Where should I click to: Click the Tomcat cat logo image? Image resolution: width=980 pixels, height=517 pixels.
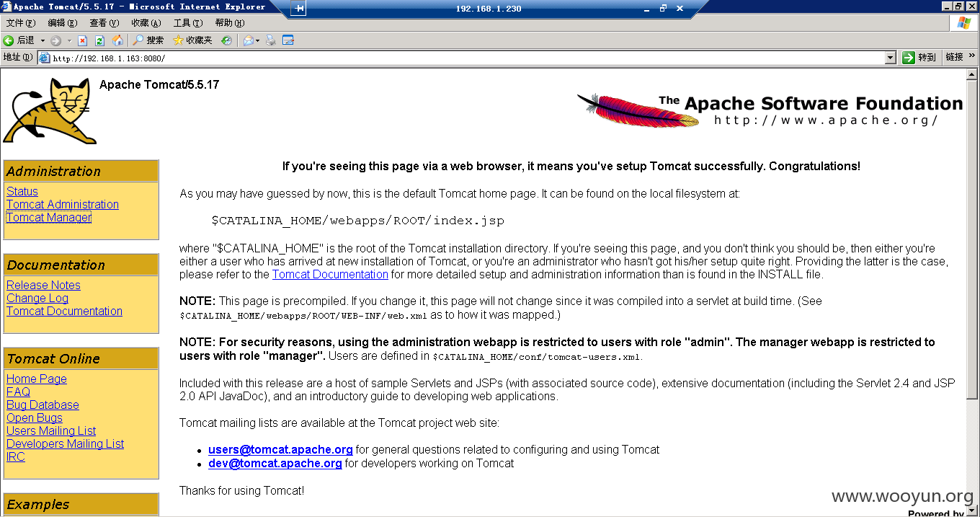click(50, 110)
